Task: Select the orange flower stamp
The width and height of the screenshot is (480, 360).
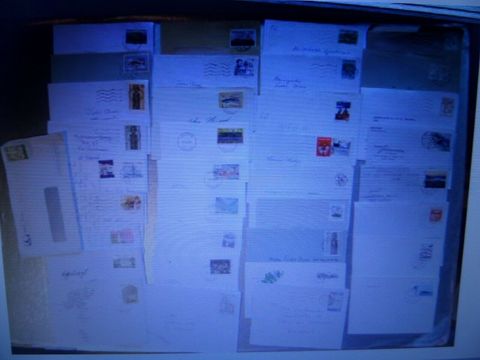Action: (131, 202)
